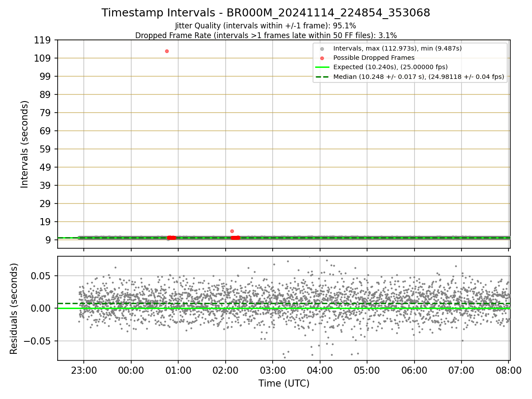Screen dimensions: 532x399
Task: Click the 'Time (UTC)' x-axis label
Action: point(284,383)
